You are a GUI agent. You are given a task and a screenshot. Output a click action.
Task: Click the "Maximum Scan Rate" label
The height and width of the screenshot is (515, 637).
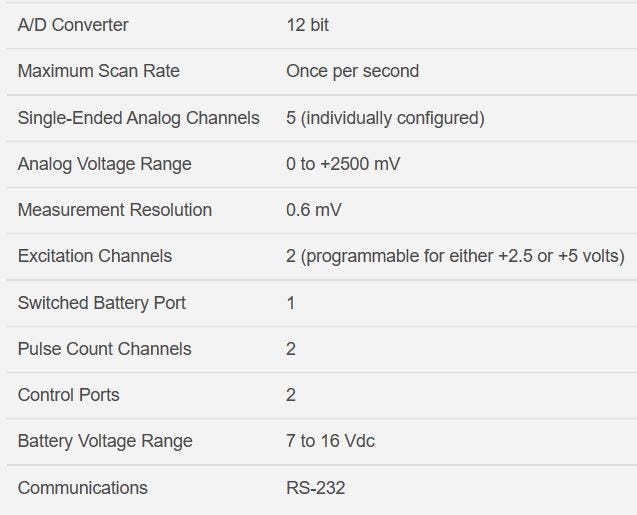(x=98, y=71)
